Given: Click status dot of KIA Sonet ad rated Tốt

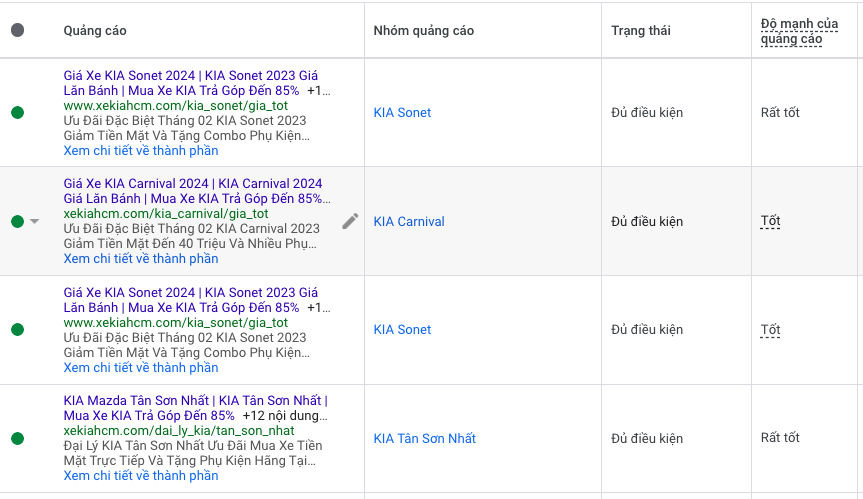Looking at the screenshot, I should [x=17, y=329].
